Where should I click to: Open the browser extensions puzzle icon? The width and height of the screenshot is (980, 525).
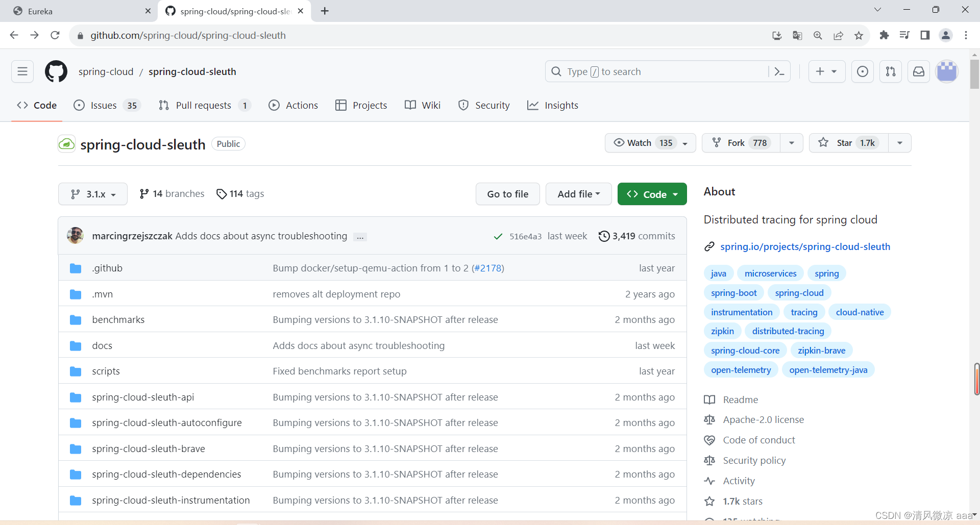884,35
